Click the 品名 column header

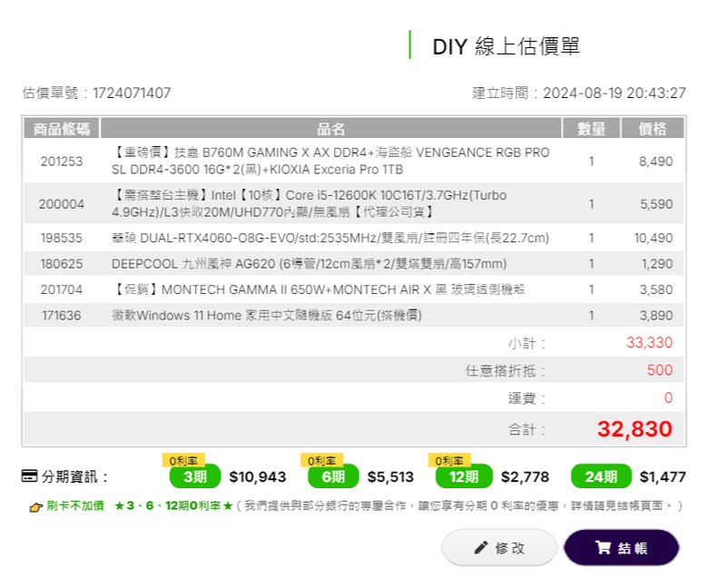(x=331, y=129)
